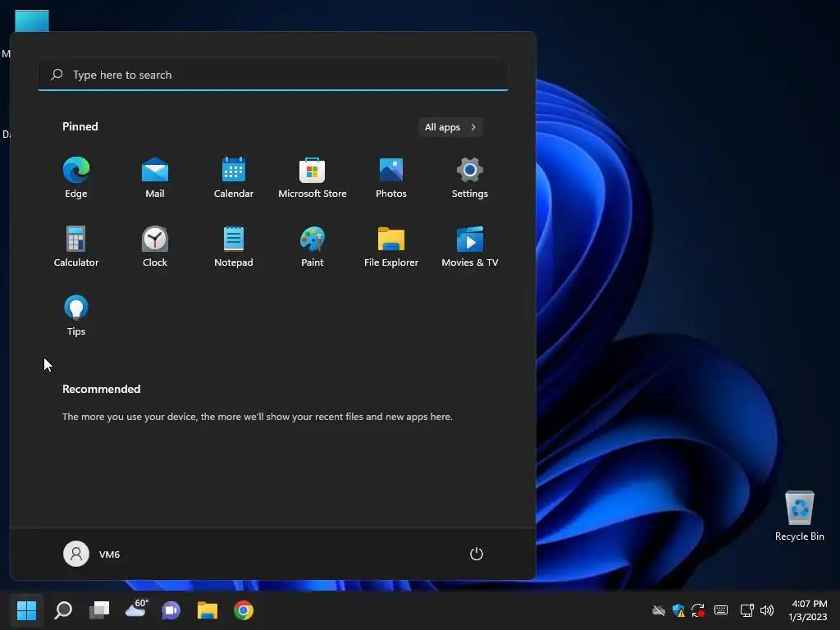Expand the All apps list
The image size is (840, 630).
coord(450,127)
